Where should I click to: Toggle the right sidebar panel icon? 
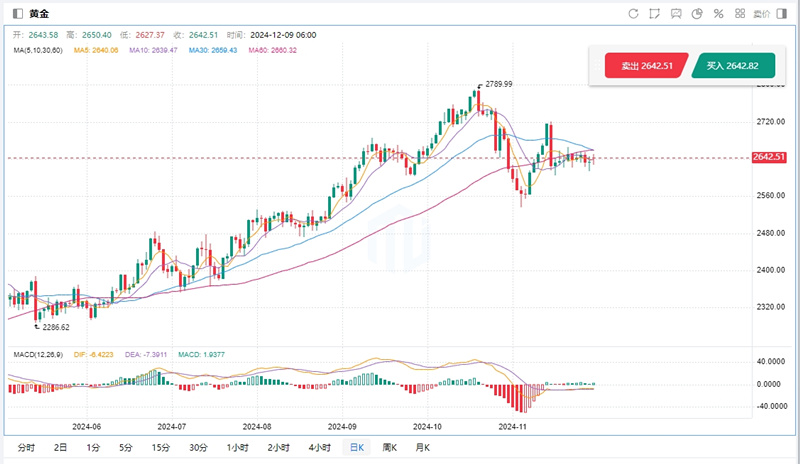pos(783,14)
